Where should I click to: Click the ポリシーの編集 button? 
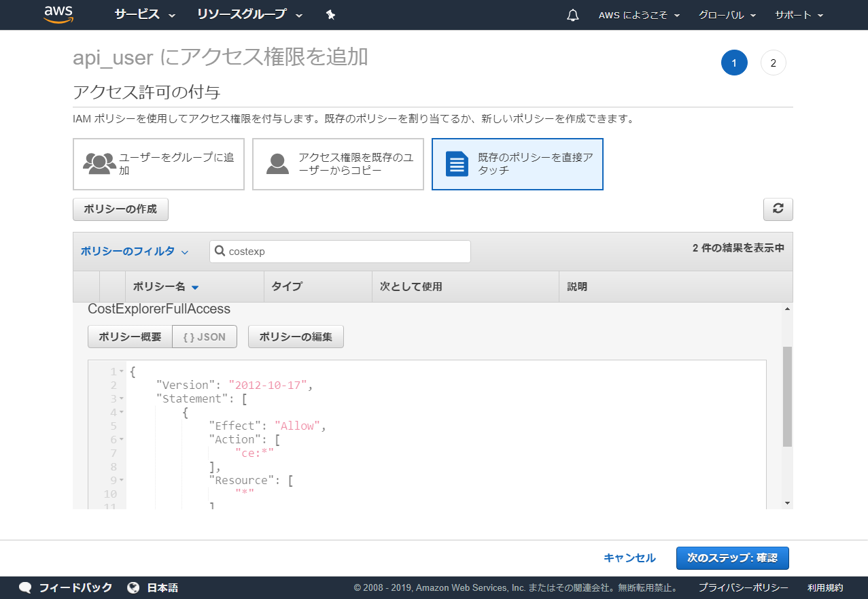296,337
